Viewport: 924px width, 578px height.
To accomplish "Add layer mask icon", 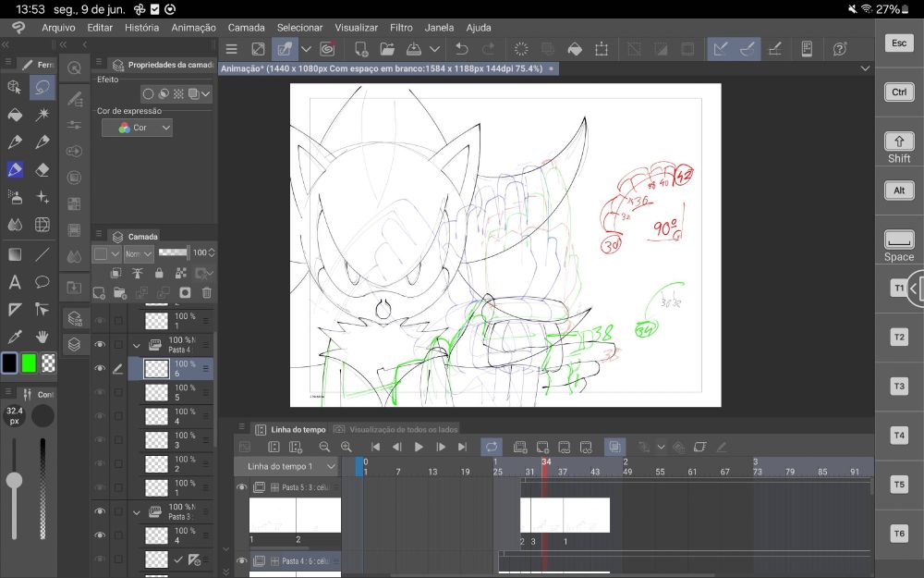I will pos(185,292).
